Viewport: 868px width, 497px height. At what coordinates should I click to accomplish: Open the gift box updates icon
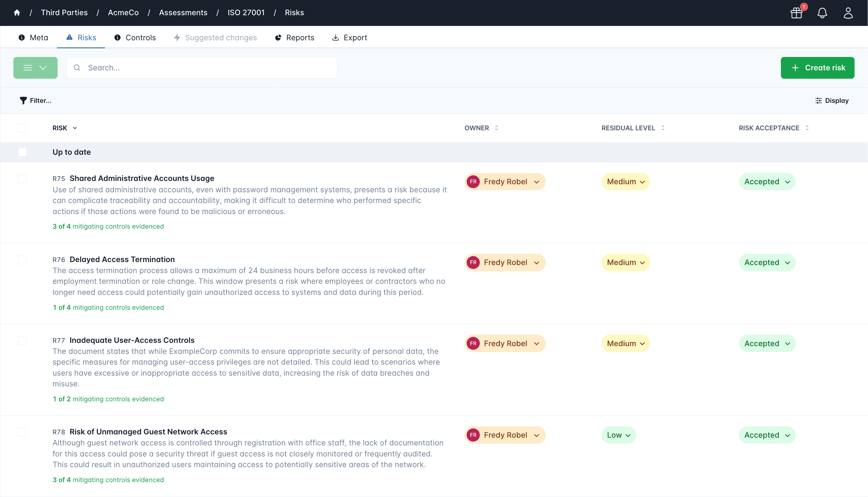pos(797,13)
